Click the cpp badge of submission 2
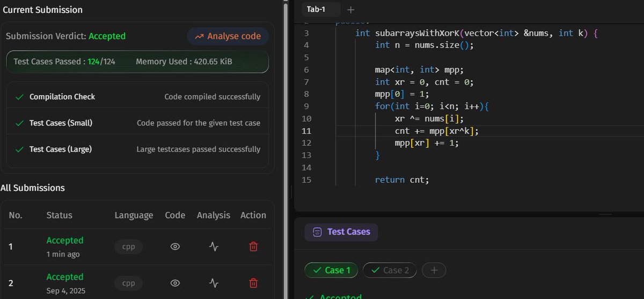Viewport: 644px width, 299px height. 129,283
